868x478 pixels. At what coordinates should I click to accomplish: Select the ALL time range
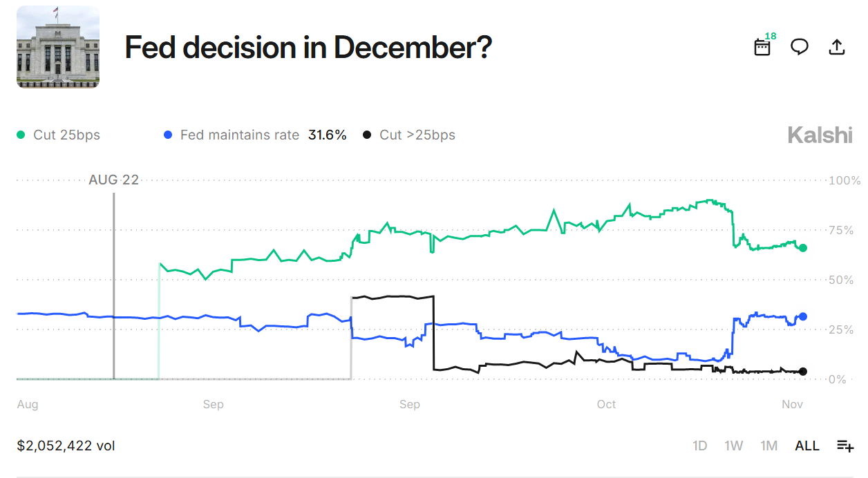coord(807,446)
